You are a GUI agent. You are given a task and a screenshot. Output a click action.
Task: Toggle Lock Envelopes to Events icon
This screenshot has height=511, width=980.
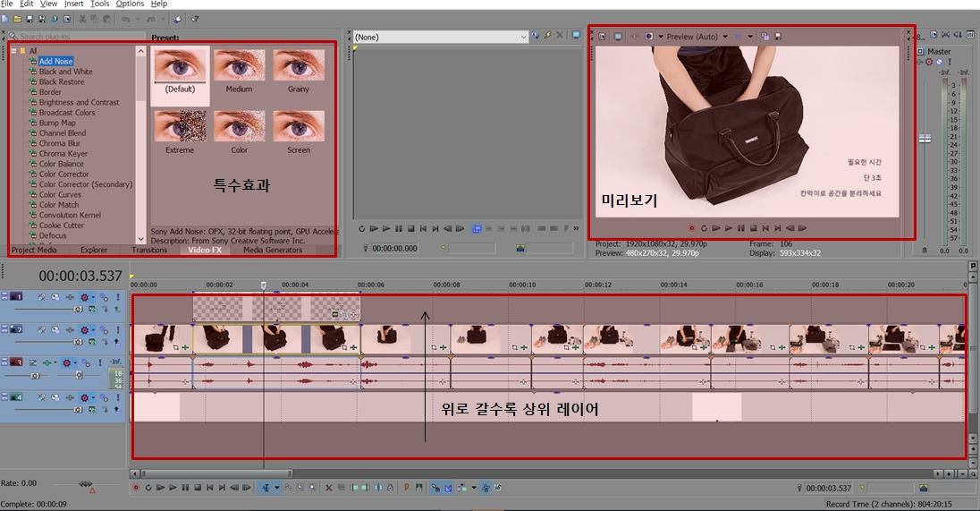[486, 488]
